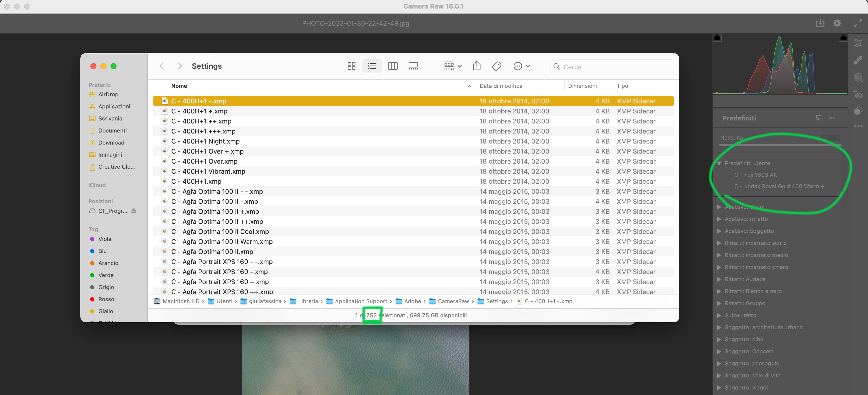Image resolution: width=868 pixels, height=395 pixels.
Task: Expand Adattivo: ritratto preset group
Action: tap(719, 219)
